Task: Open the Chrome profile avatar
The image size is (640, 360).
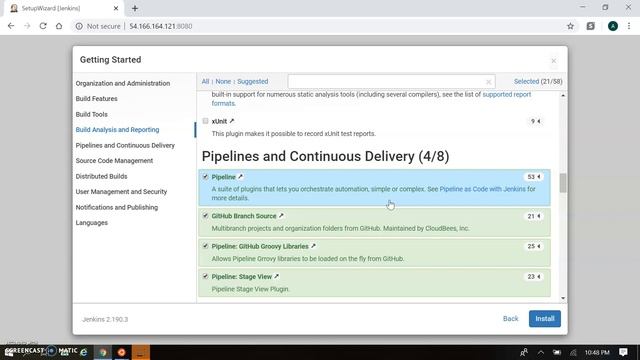Action: click(x=613, y=26)
